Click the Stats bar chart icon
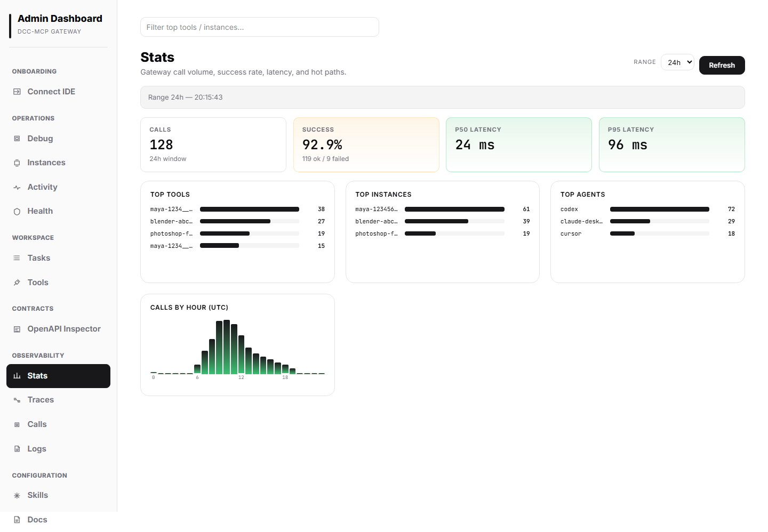 [17, 376]
